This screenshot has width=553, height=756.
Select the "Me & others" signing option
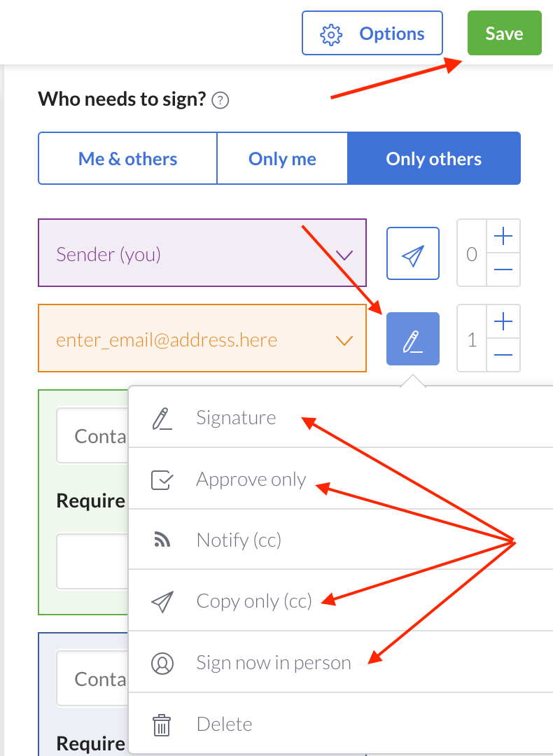click(127, 159)
